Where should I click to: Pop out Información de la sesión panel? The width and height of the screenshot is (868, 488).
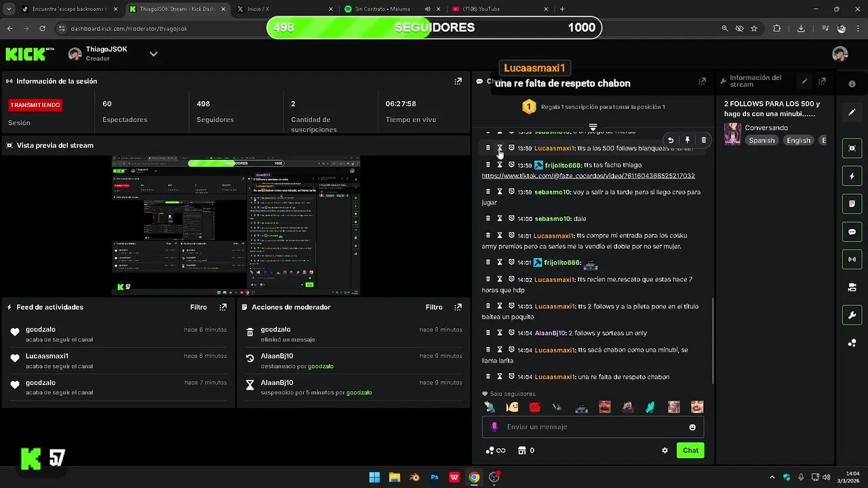[x=458, y=81]
